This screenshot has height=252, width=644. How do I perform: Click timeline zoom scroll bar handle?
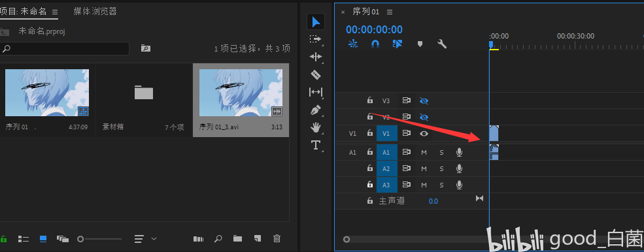coord(347,240)
